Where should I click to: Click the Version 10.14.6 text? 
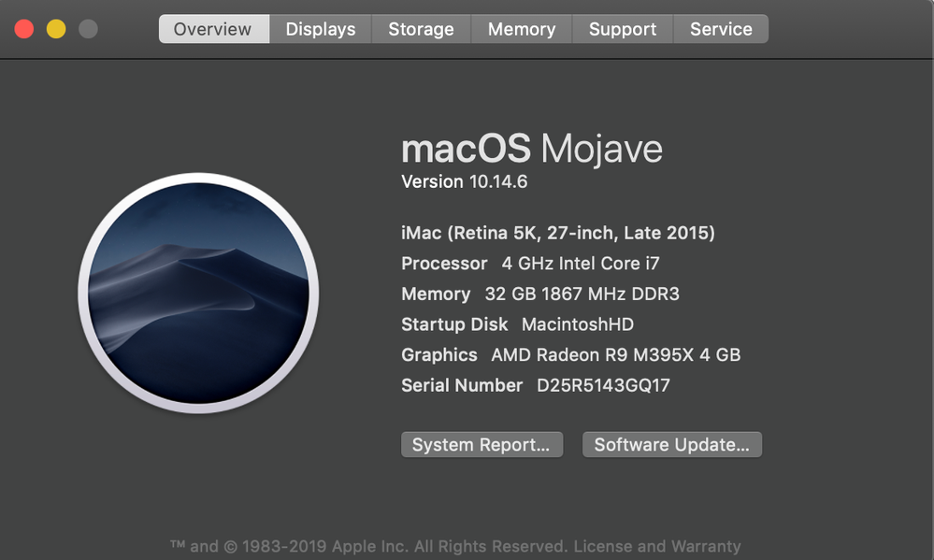pyautogui.click(x=464, y=181)
